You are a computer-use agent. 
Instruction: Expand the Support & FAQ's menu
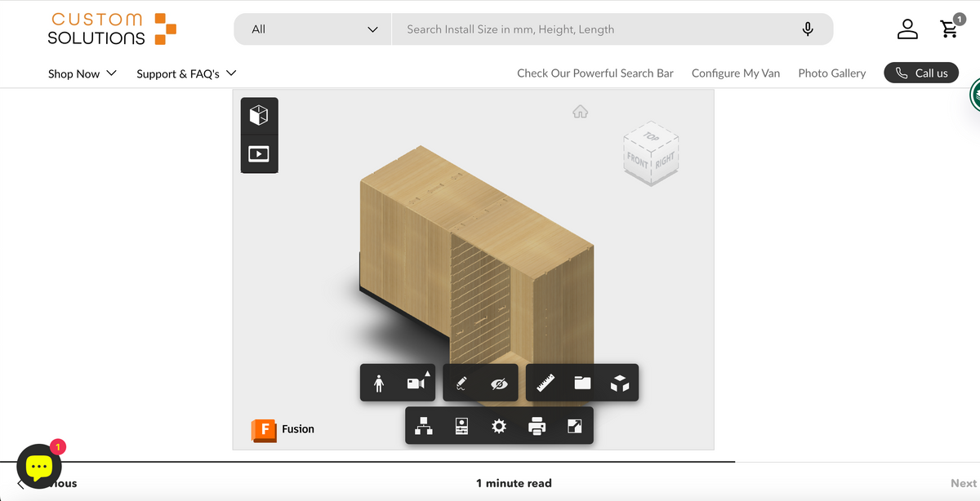pos(187,73)
